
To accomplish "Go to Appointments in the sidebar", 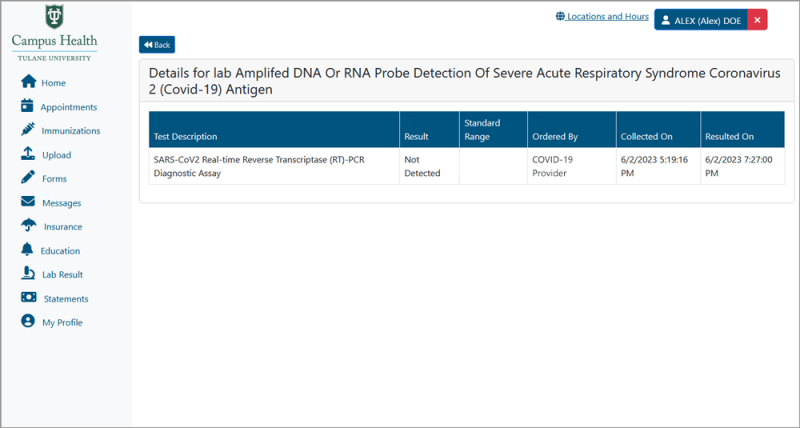I will tap(69, 107).
